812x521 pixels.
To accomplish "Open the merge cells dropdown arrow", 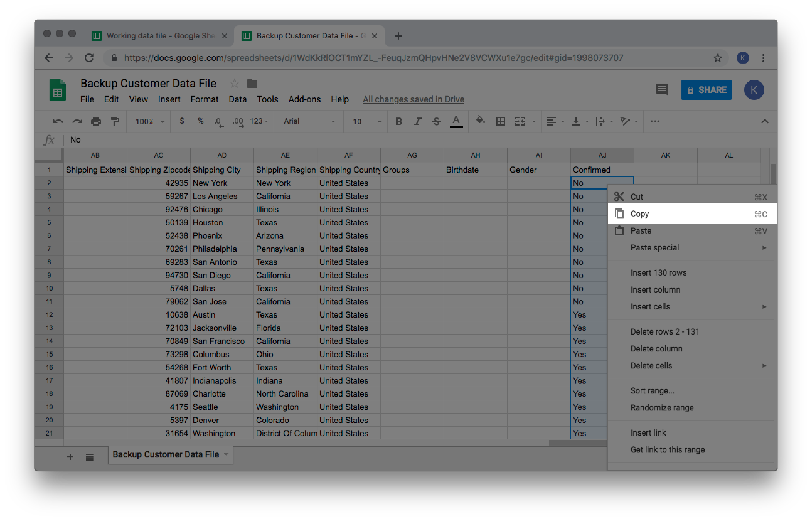I will point(534,122).
